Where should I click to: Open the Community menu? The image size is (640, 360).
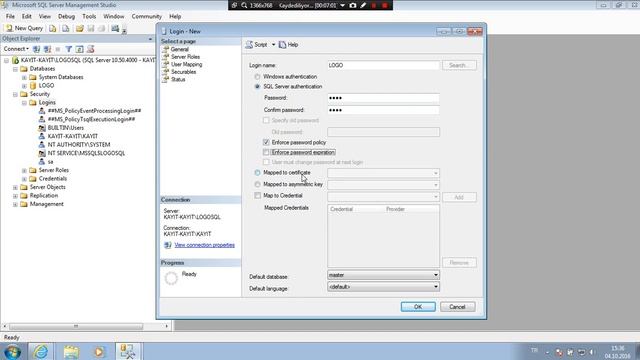click(147, 16)
